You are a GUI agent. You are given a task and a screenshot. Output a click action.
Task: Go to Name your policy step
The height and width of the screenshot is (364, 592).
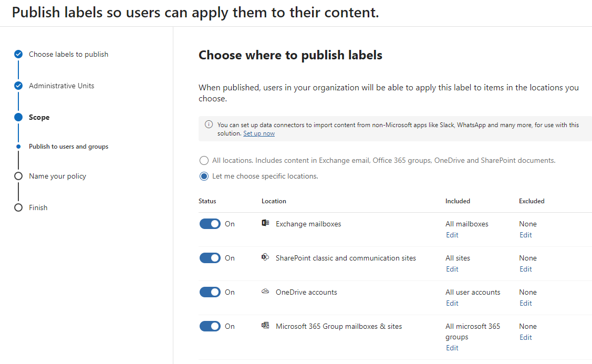(x=57, y=176)
